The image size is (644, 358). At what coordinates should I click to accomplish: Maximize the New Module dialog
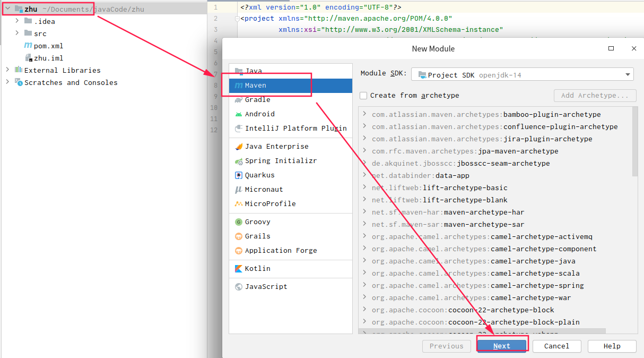(x=611, y=48)
